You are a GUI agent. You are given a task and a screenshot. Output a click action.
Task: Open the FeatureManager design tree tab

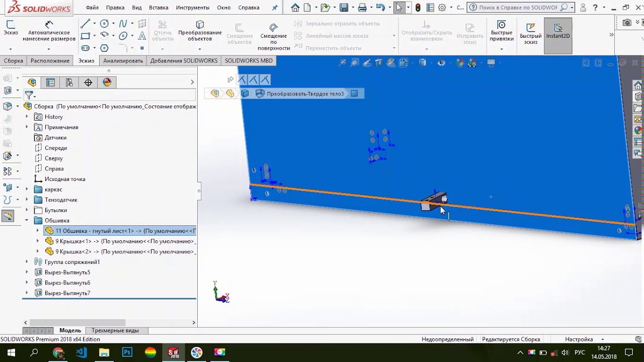(x=32, y=82)
